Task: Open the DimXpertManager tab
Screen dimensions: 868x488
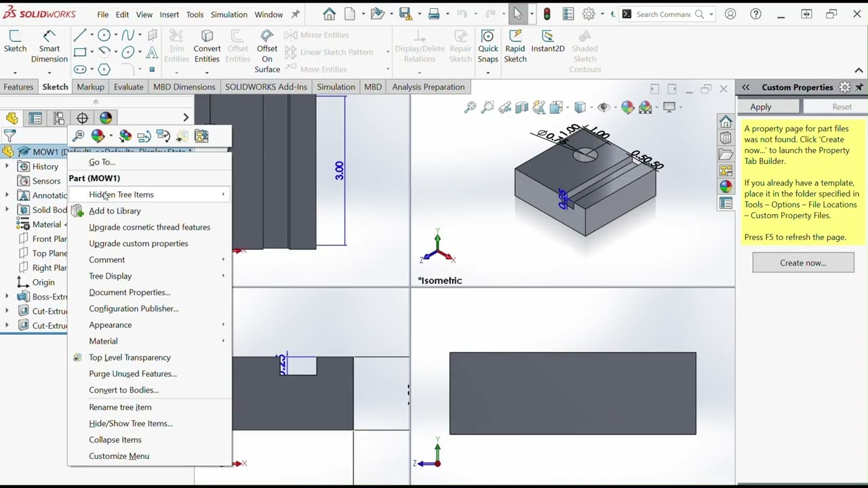Action: (82, 118)
